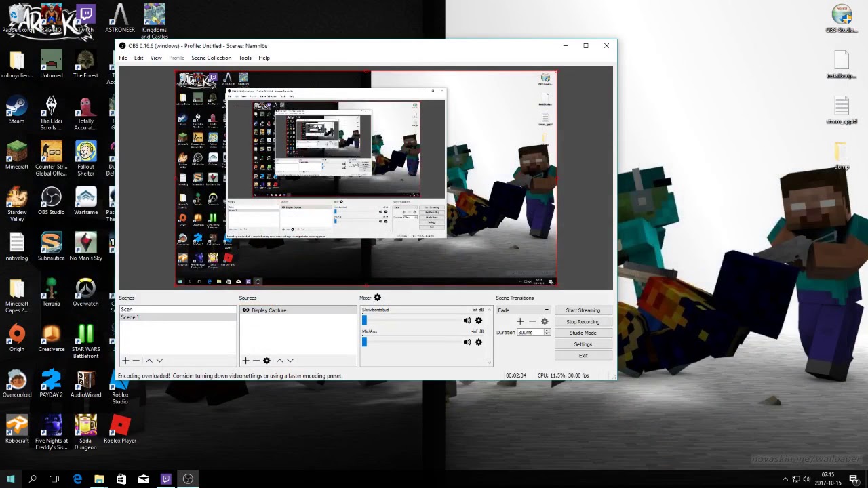Open the Scene Collection menu
868x488 pixels.
pos(212,58)
